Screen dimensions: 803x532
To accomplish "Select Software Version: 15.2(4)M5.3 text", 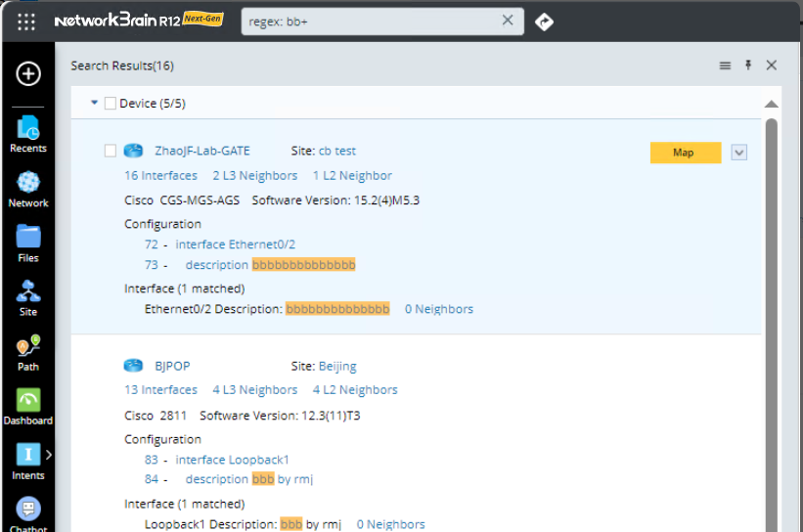I will [x=335, y=200].
